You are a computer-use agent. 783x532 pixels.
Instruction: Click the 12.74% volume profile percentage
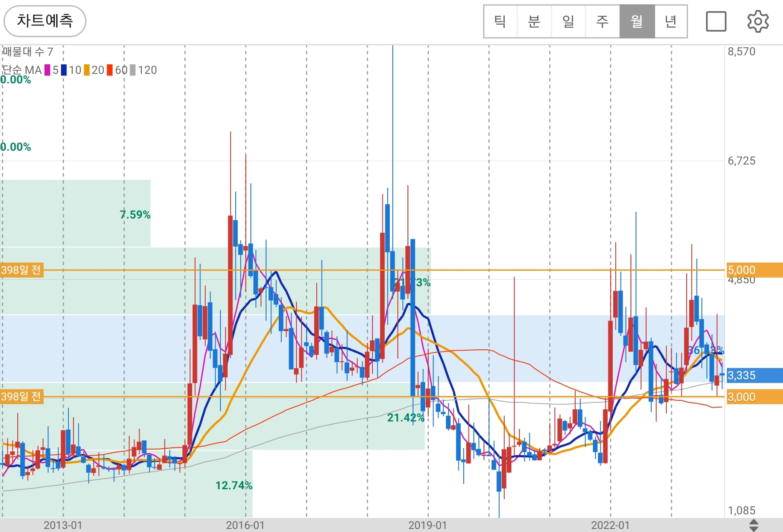point(234,485)
